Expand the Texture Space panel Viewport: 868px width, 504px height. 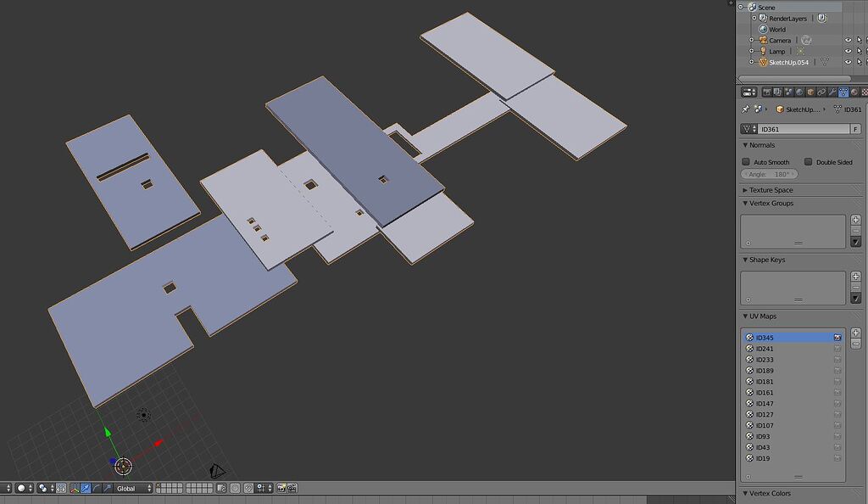tap(767, 190)
